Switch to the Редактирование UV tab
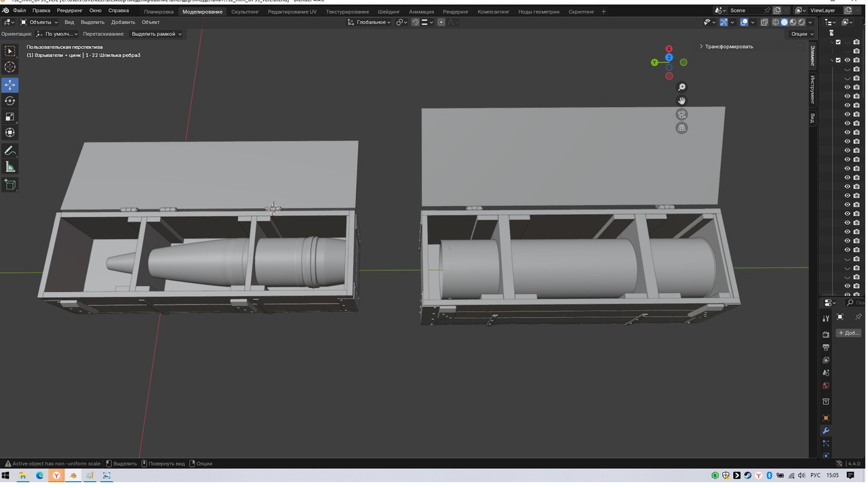The image size is (868, 488). (292, 12)
